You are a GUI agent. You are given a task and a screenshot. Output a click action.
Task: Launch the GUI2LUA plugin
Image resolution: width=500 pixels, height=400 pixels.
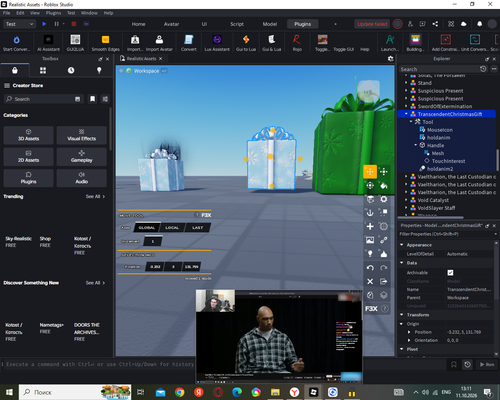(75, 43)
